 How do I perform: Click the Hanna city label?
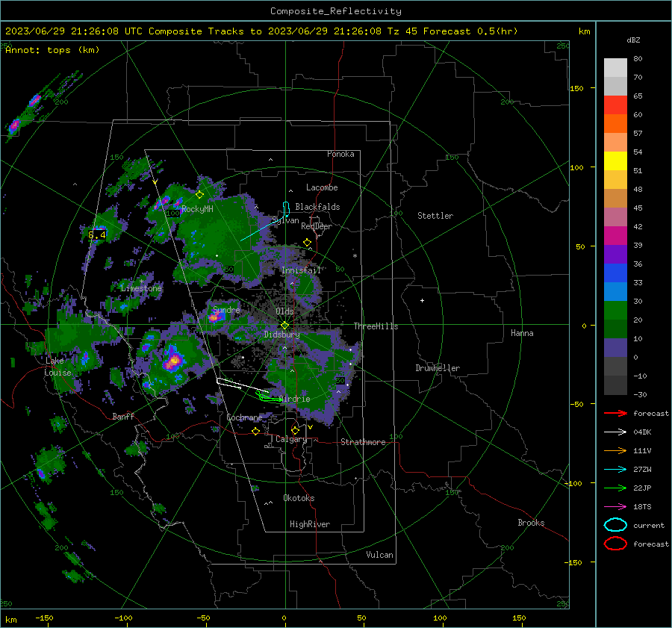(x=522, y=333)
